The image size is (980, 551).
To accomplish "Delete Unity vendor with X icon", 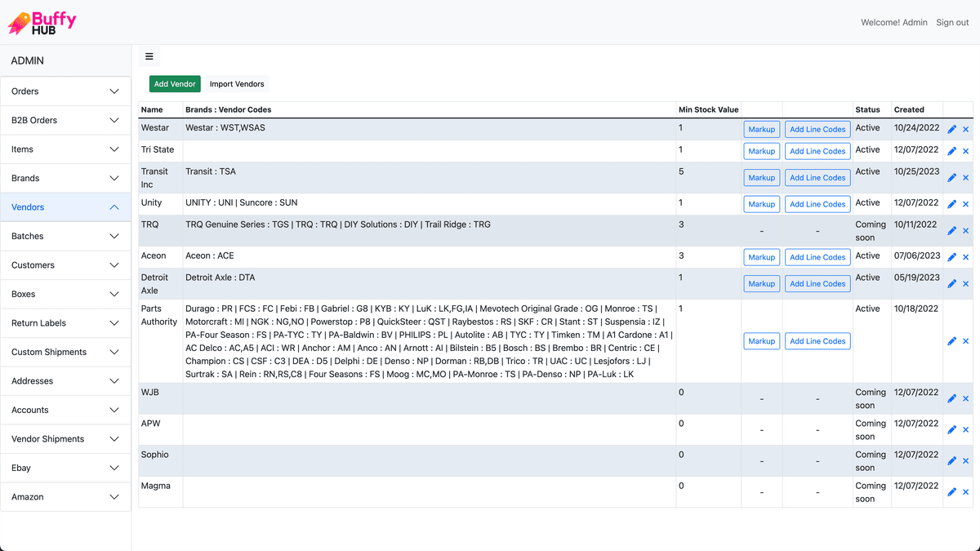I will point(965,204).
